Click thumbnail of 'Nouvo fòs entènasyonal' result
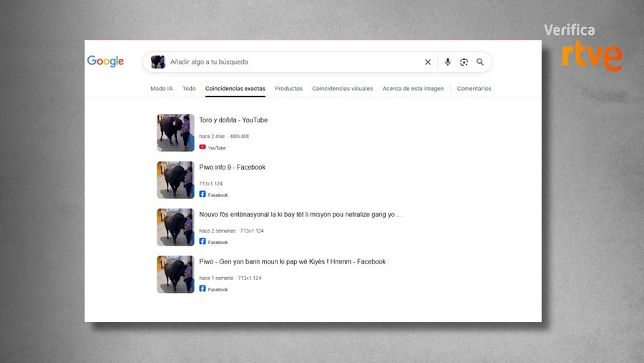Screen dimensions: 644x363 click(175, 228)
